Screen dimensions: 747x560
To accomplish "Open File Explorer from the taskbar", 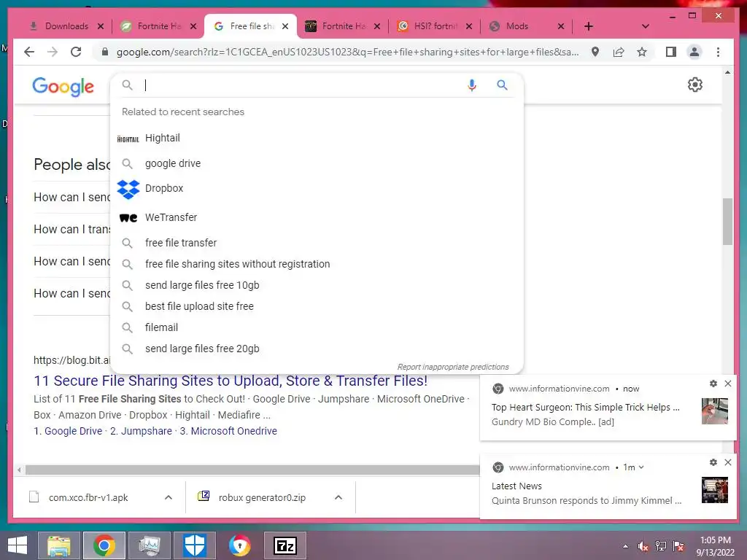I will click(x=59, y=545).
